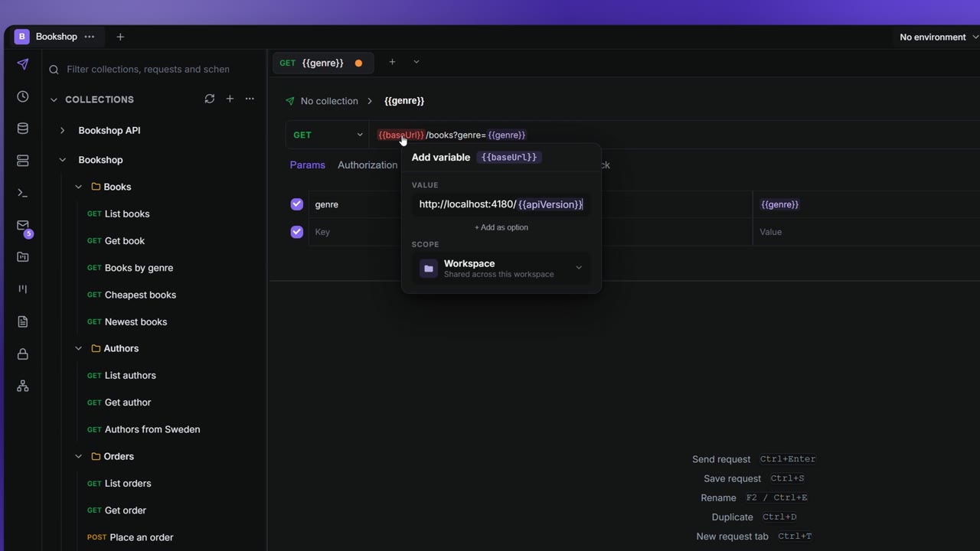
Task: Open the request tabs list chevron
Action: tap(416, 62)
